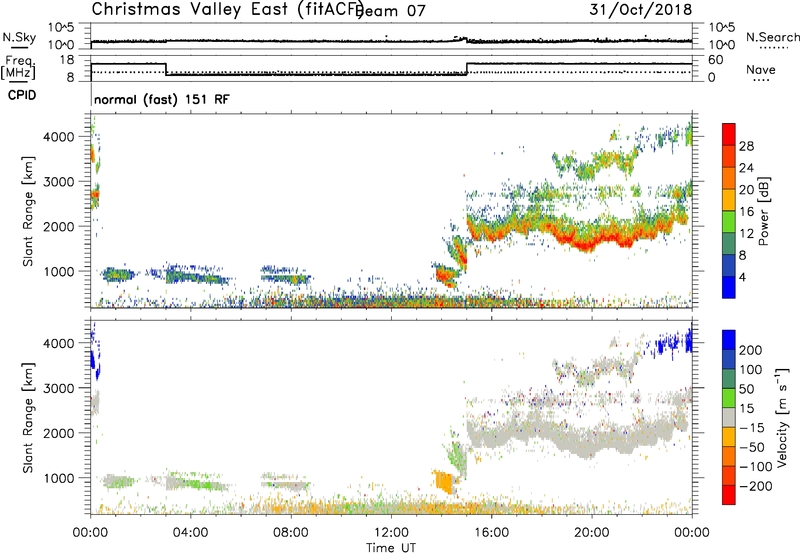Image resolution: width=800 pixels, height=554 pixels.
Task: Click the 1000 tick in the power panel
Action: 58,271
